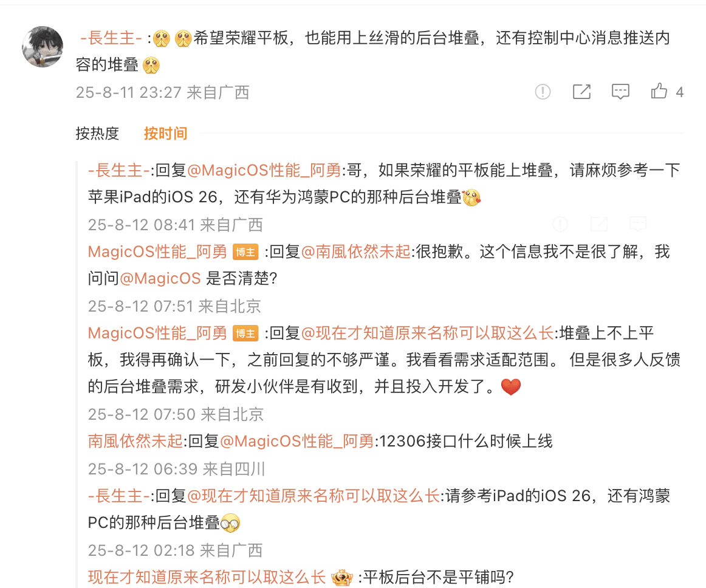Like the main comment via the thumbs-up icon
Viewport: 706px width, 588px height.
(659, 91)
